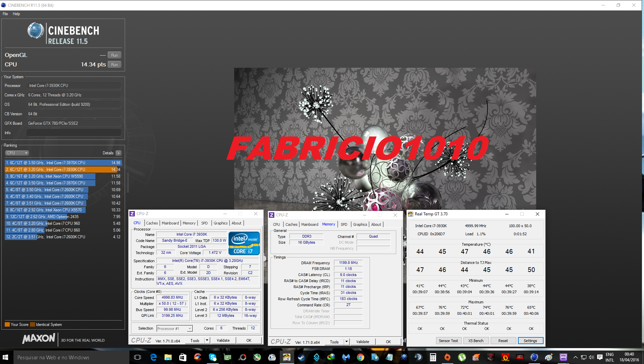Open About tab in right CPU-Z
The height and width of the screenshot is (364, 644).
[376, 224]
